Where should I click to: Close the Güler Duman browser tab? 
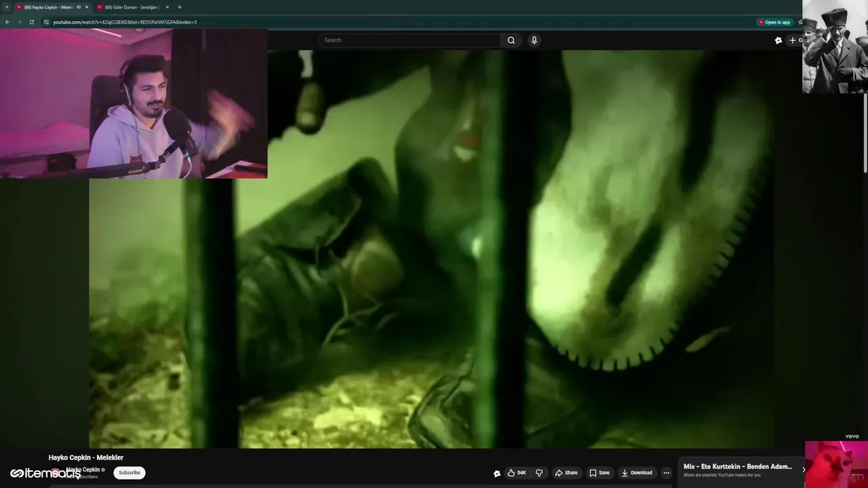167,7
